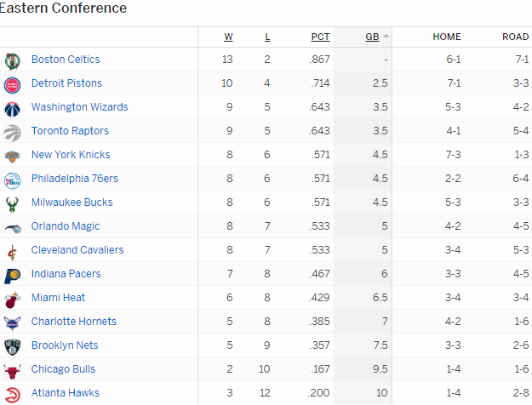Go to the Indiana Pacers page
This screenshot has width=532, height=405.
pyautogui.click(x=66, y=274)
